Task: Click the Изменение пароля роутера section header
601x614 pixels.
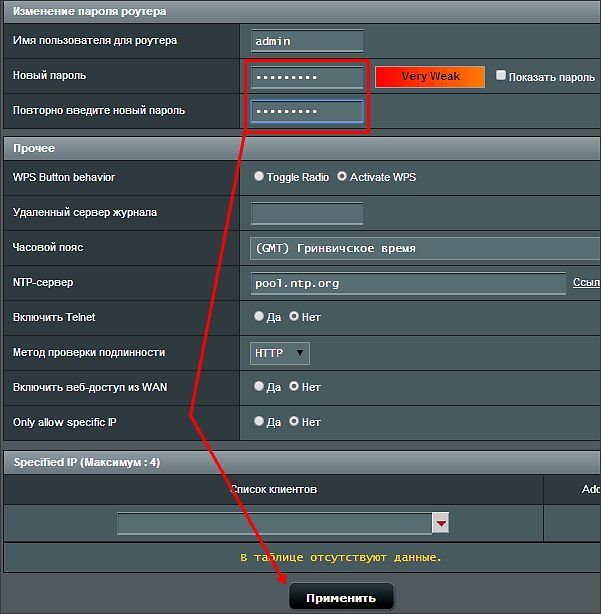Action: point(302,11)
